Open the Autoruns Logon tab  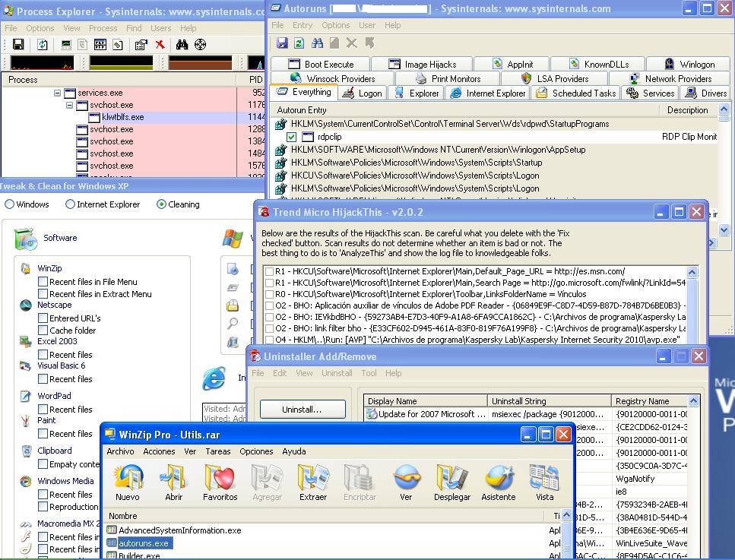(x=363, y=93)
